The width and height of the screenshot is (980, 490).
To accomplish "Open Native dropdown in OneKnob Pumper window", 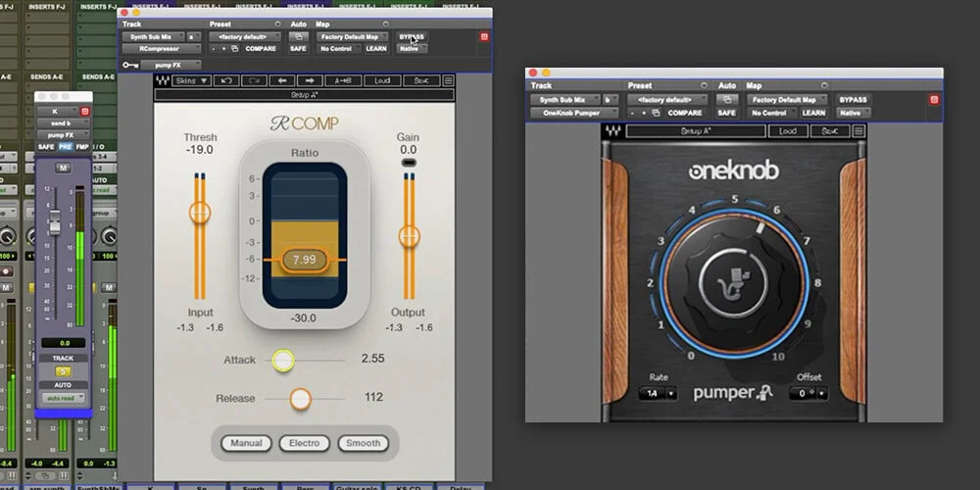I will [852, 113].
